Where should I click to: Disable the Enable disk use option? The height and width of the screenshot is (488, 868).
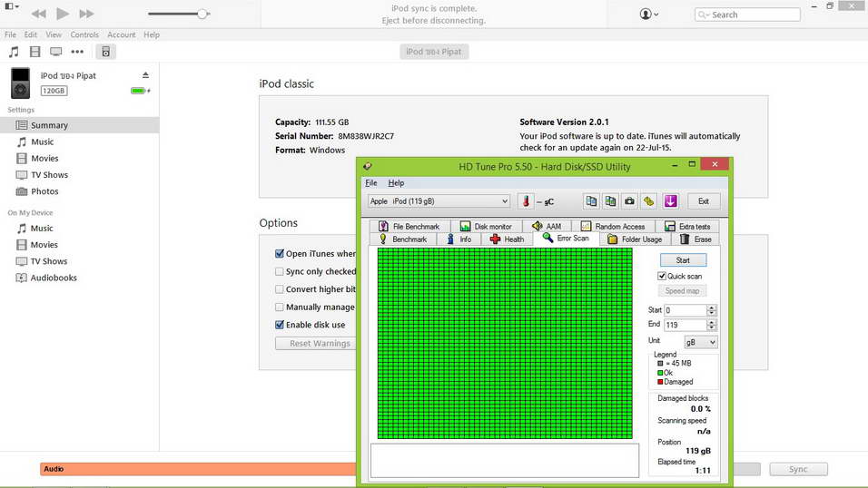tap(280, 325)
